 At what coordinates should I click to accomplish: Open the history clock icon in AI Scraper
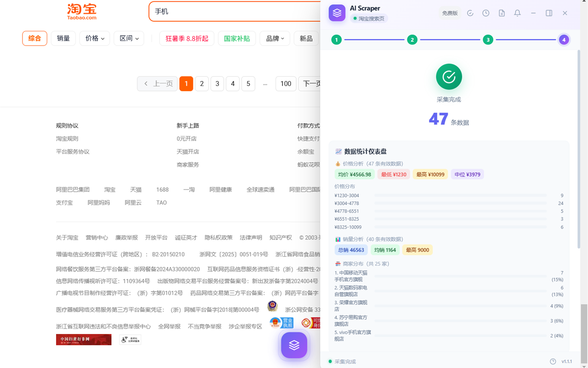pyautogui.click(x=486, y=13)
